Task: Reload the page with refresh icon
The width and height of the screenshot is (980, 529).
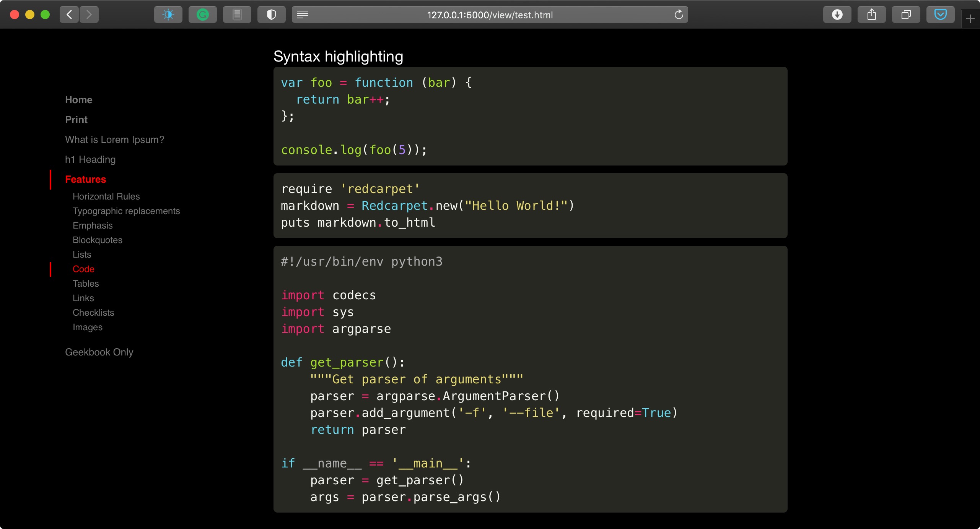Action: 679,15
